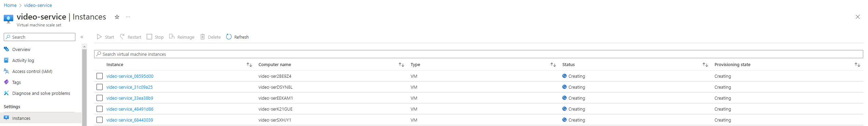
Task: Open instance video-service_31c09a25 link
Action: (x=129, y=87)
